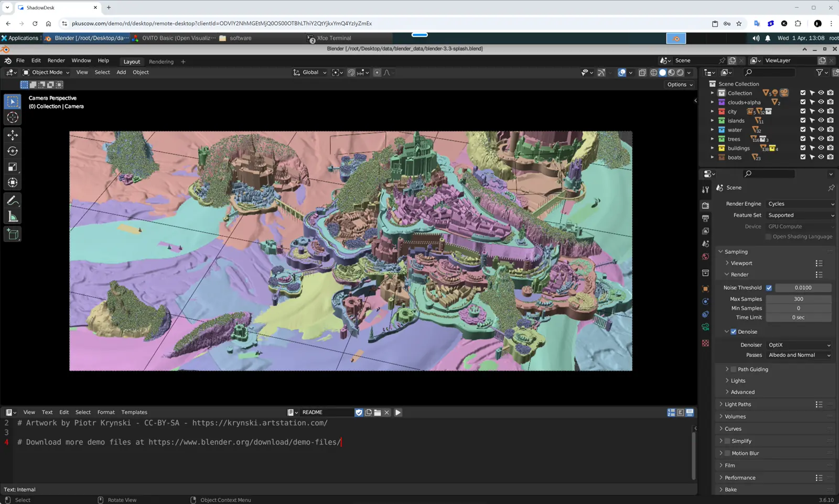Expand the Performance panel
The height and width of the screenshot is (504, 839).
(739, 478)
